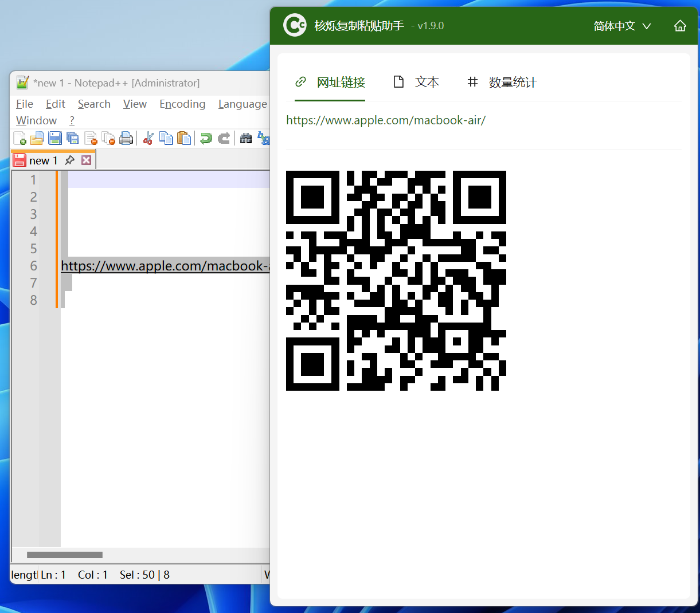
Task: Open the apple.com macbook-air link in assistant
Action: click(x=385, y=120)
